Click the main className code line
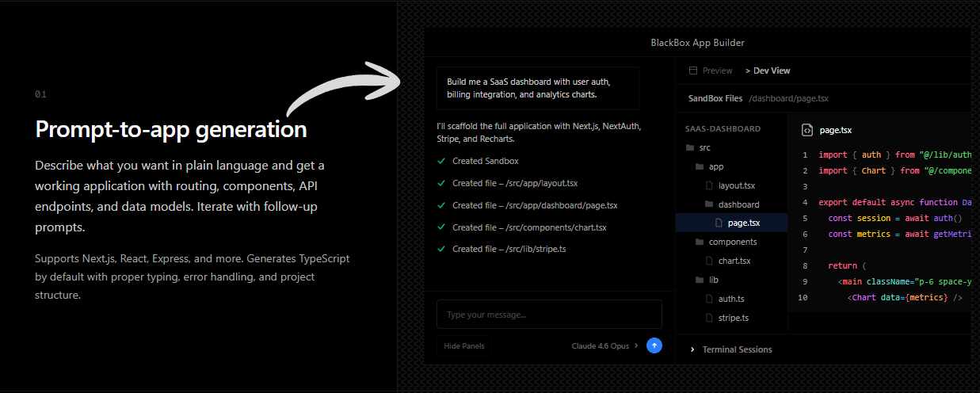Screen dimensions: 980x393 click(904, 281)
